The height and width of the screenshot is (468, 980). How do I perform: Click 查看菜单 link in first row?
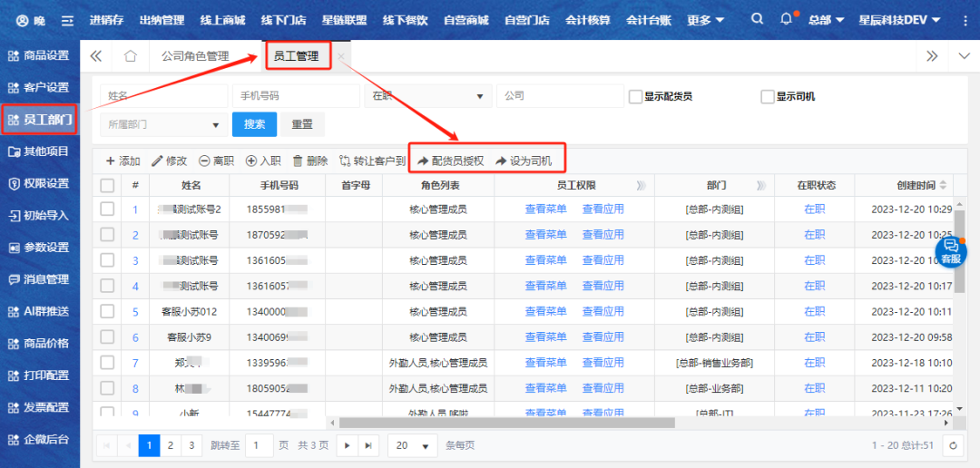tap(545, 210)
